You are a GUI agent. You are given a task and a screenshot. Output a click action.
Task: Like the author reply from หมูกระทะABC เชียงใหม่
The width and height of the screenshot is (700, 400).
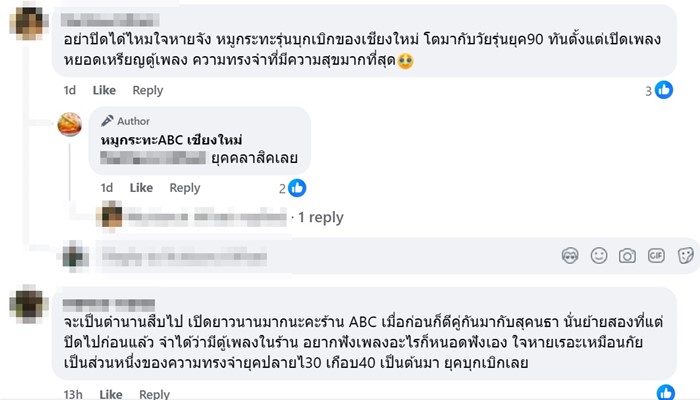click(x=141, y=188)
